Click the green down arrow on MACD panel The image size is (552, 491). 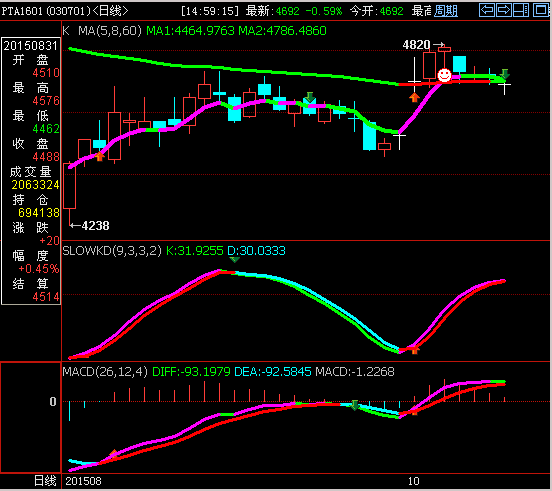point(355,405)
